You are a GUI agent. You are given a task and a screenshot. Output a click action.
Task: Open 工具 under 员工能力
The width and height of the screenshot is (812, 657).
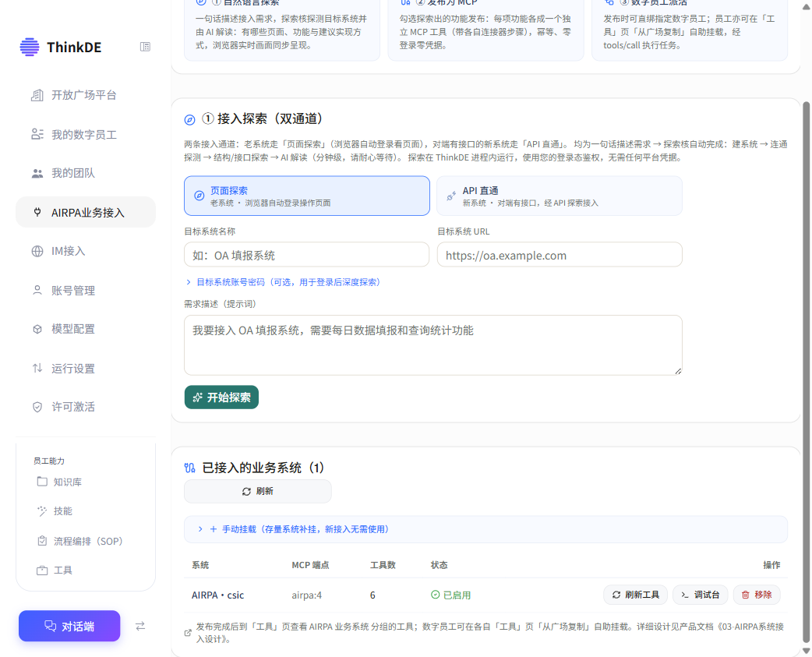click(62, 570)
